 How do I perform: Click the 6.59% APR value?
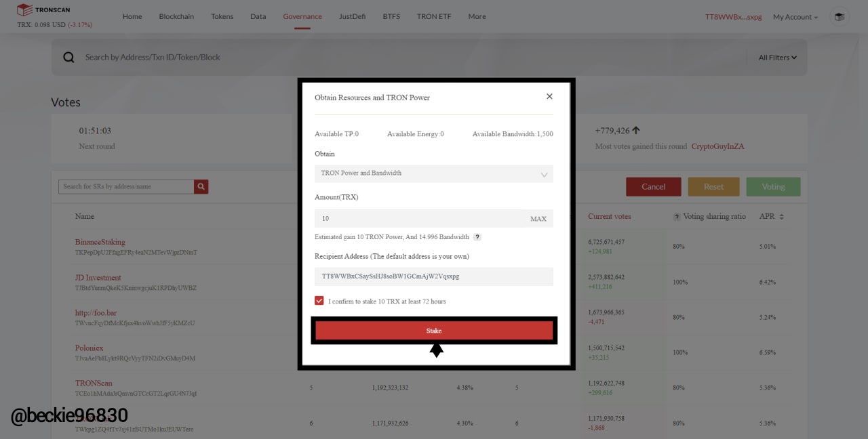pos(767,353)
